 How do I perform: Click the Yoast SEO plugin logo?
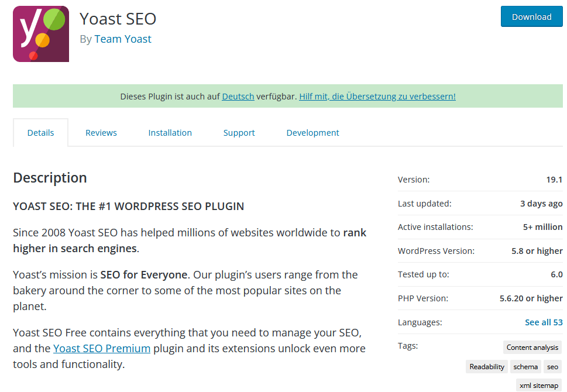[41, 33]
